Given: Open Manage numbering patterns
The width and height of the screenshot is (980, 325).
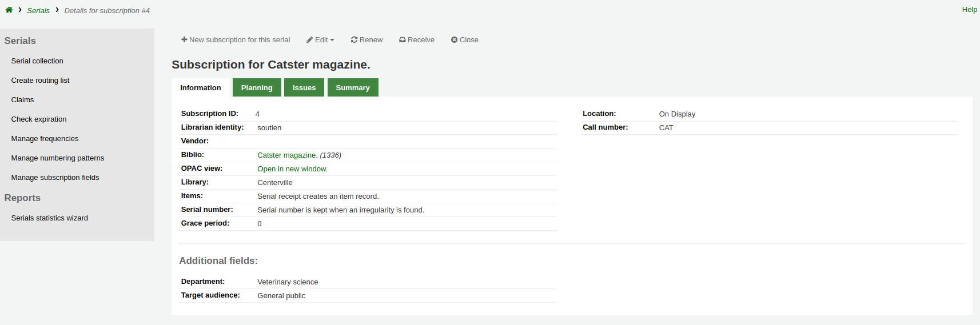Looking at the screenshot, I should click(58, 158).
